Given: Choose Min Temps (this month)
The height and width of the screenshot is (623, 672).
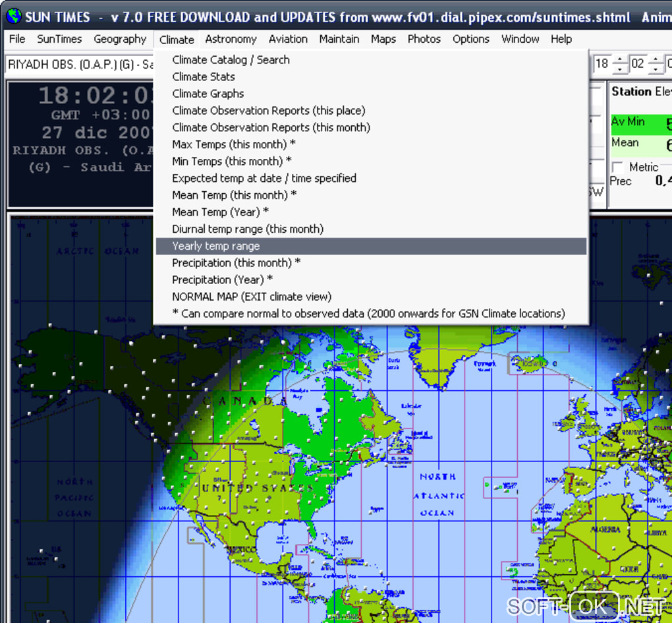Looking at the screenshot, I should (x=371, y=162).
